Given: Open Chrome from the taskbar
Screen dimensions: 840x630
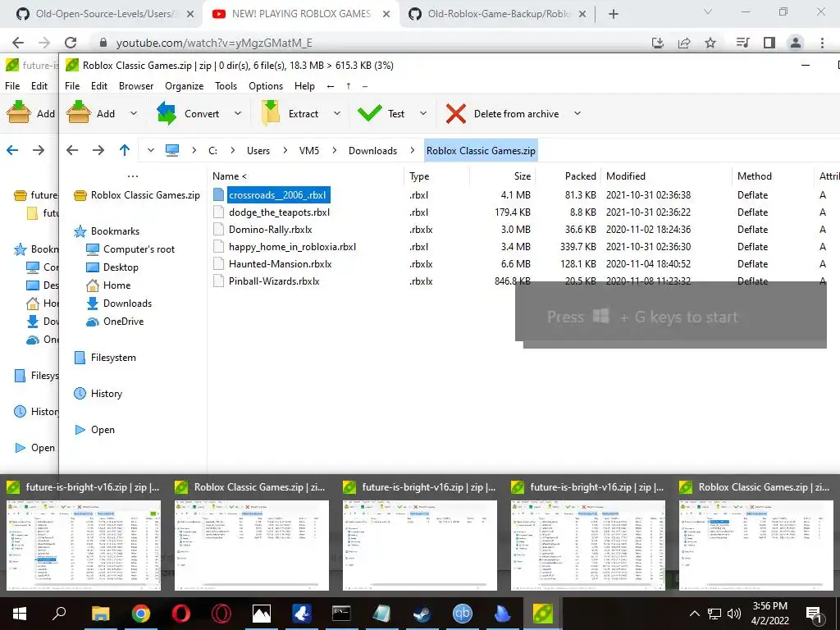Looking at the screenshot, I should click(141, 614).
